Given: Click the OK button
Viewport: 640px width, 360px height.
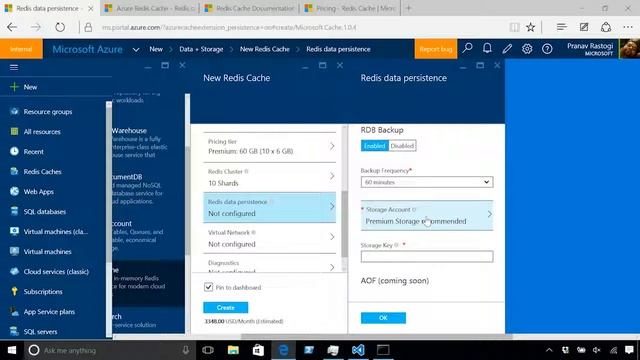Looking at the screenshot, I should coord(383,318).
